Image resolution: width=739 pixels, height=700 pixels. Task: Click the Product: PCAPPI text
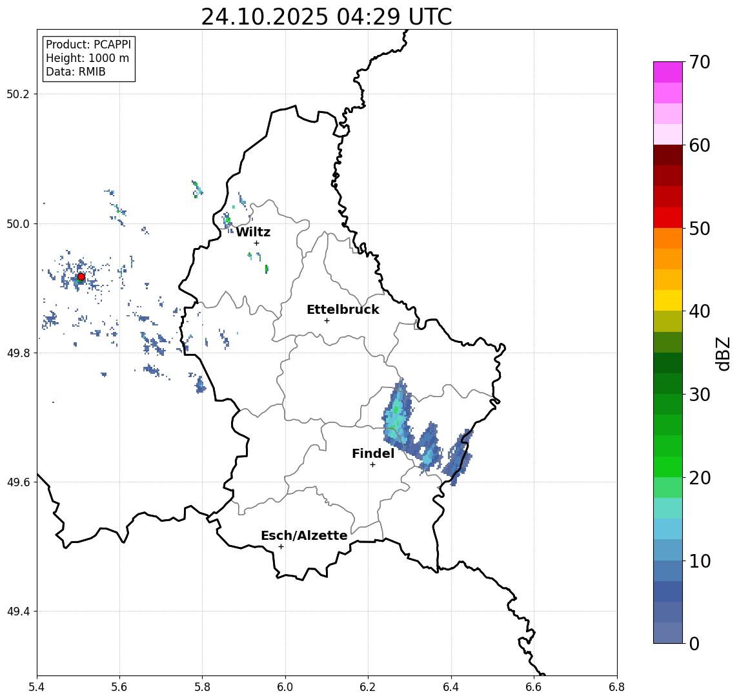pyautogui.click(x=88, y=45)
